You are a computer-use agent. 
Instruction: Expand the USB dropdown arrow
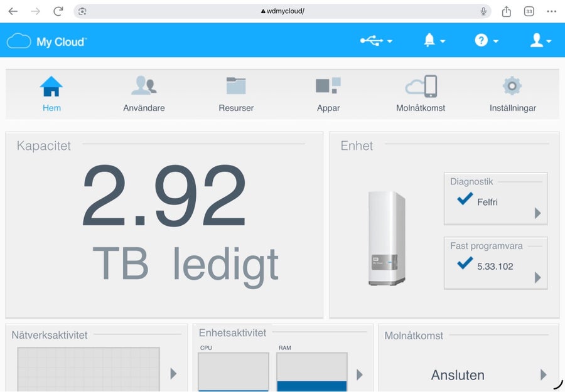point(389,41)
